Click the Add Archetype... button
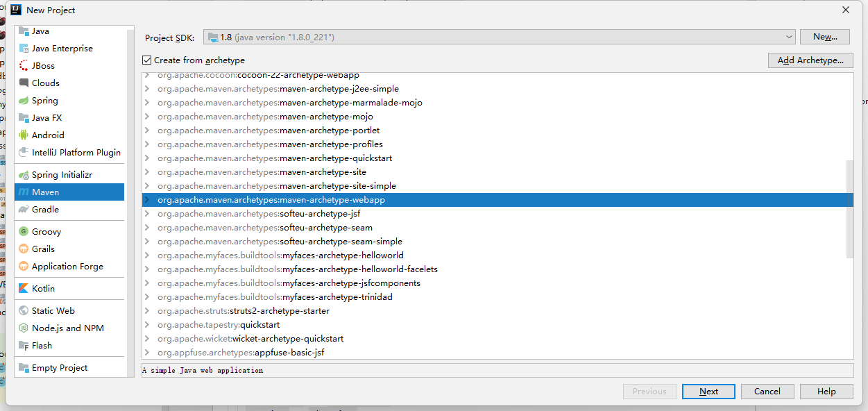The image size is (868, 411). [x=810, y=60]
